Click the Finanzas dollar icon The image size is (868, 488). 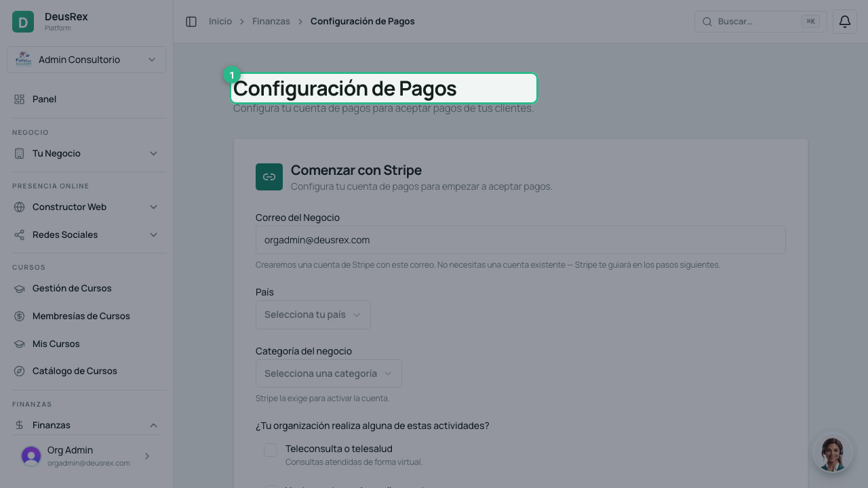coord(19,425)
